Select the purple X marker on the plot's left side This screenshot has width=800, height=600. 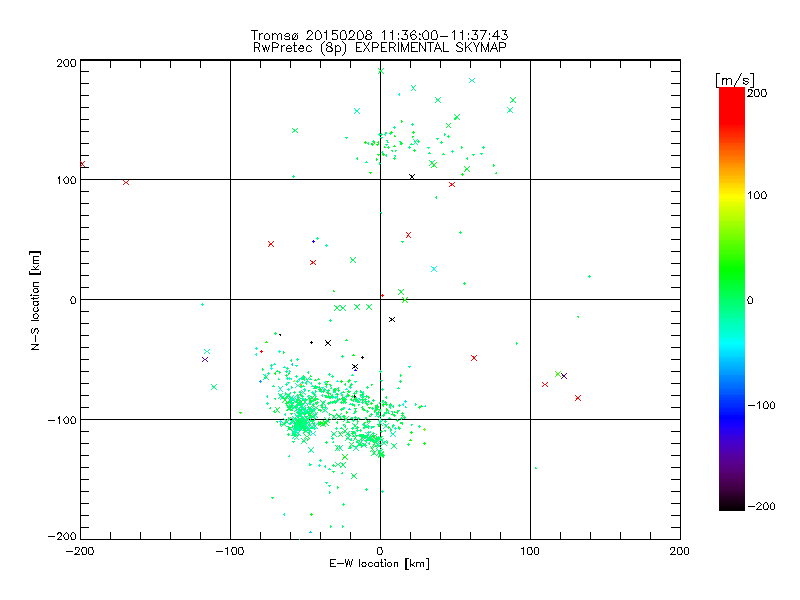click(205, 360)
